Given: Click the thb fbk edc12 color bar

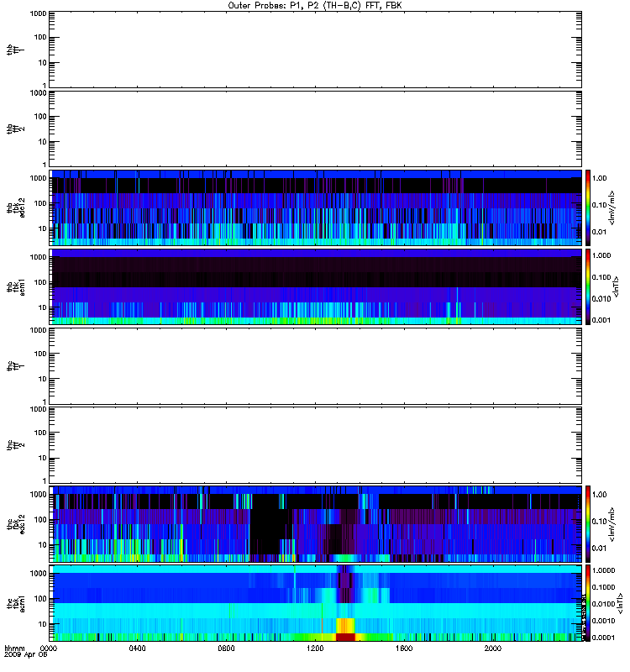Looking at the screenshot, I should (x=588, y=207).
